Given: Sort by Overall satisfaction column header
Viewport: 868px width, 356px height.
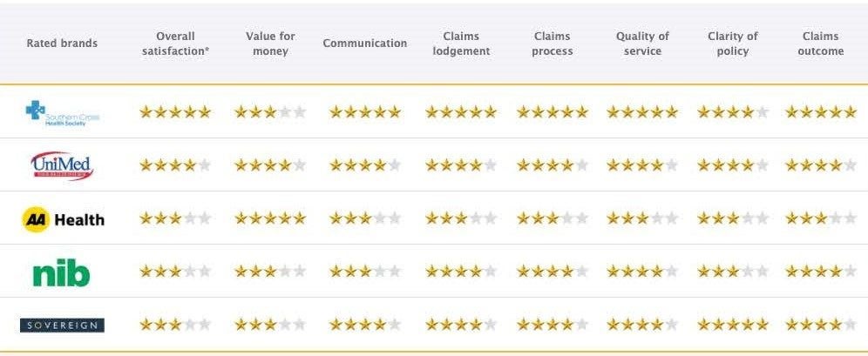Looking at the screenshot, I should pos(175,44).
